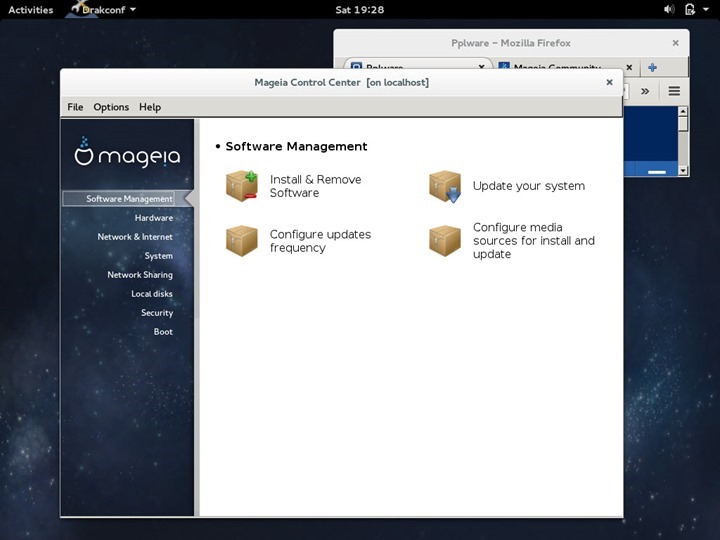720x540 pixels.
Task: Open the Options menu
Action: click(x=111, y=107)
